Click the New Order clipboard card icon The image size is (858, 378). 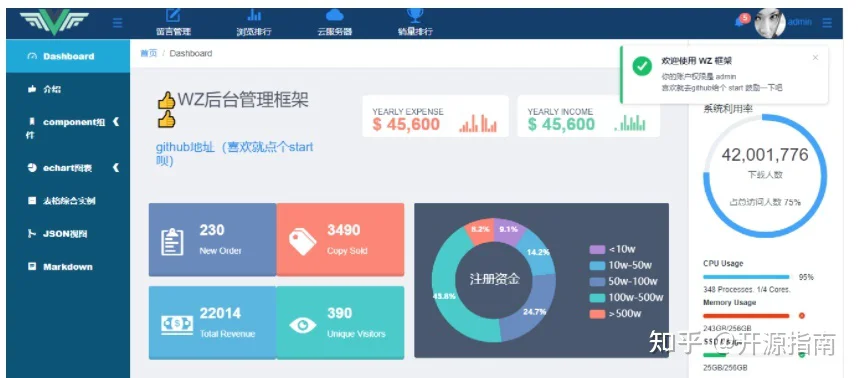[x=172, y=241]
